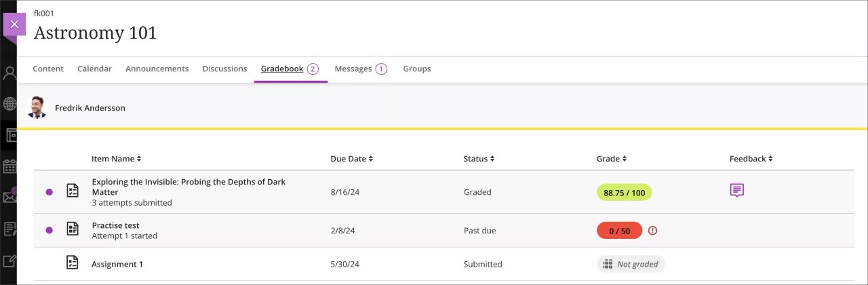
Task: Sort the table by Status column
Action: (479, 159)
